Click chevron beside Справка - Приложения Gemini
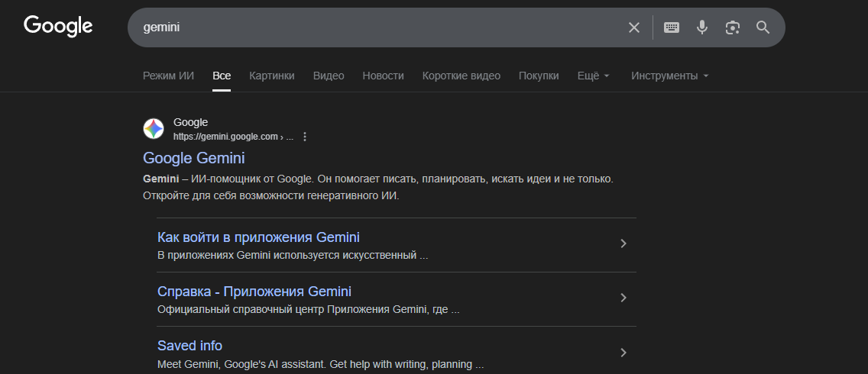Viewport: 868px width, 374px height. (623, 298)
